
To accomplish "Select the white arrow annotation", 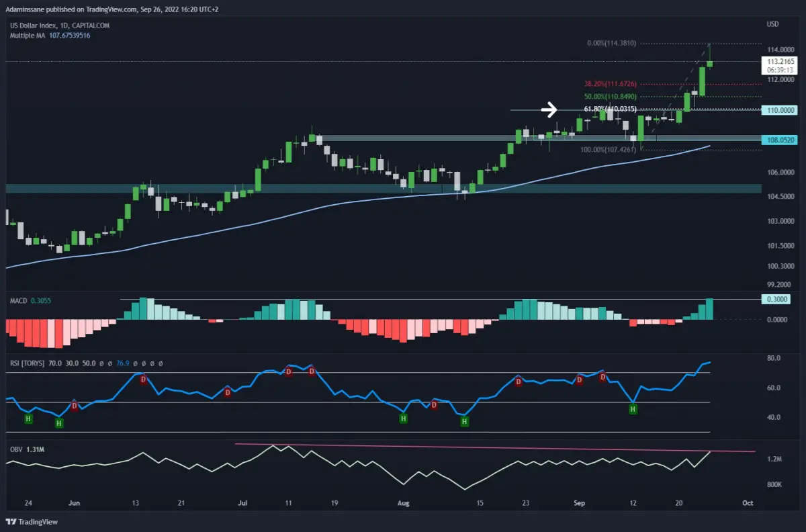I will [x=551, y=109].
